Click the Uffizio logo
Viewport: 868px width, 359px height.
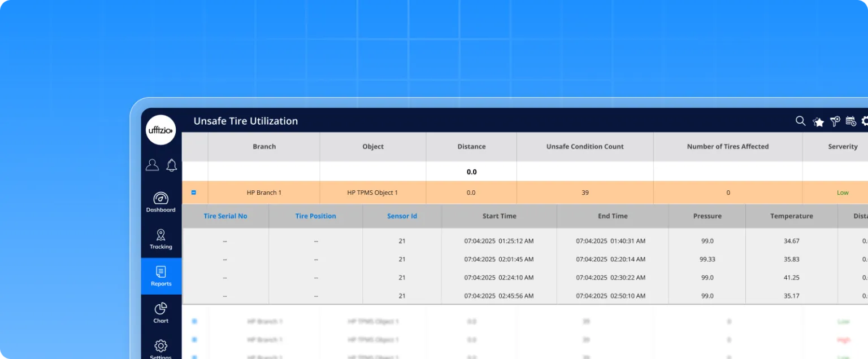161,130
